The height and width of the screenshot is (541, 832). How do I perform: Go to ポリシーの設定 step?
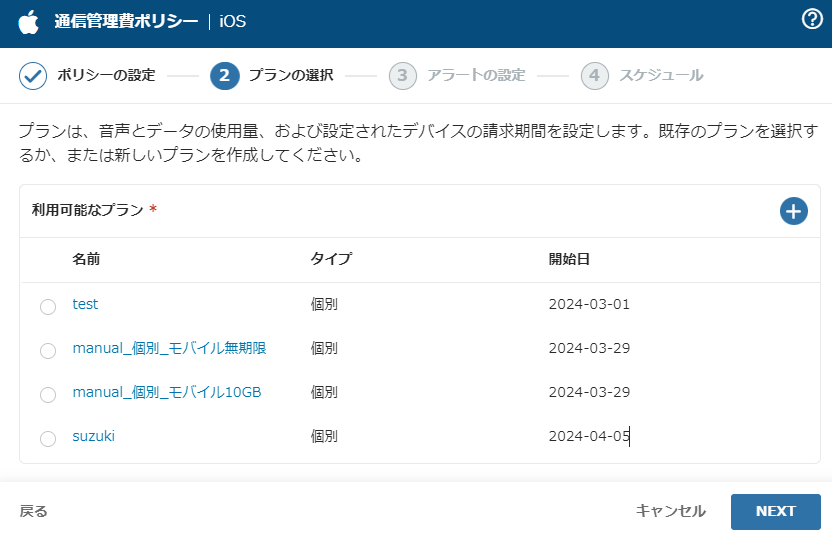click(x=106, y=75)
